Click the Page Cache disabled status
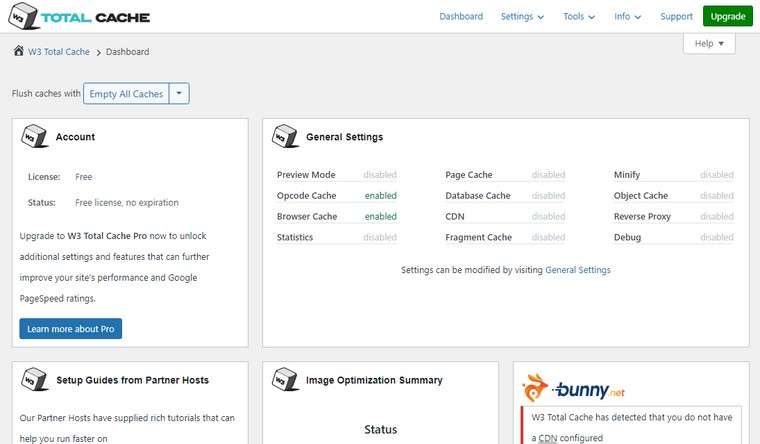This screenshot has height=444, width=760. click(x=548, y=174)
